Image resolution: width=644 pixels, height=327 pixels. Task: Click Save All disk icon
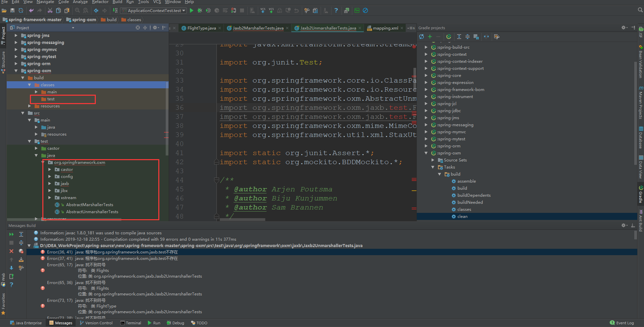click(12, 10)
